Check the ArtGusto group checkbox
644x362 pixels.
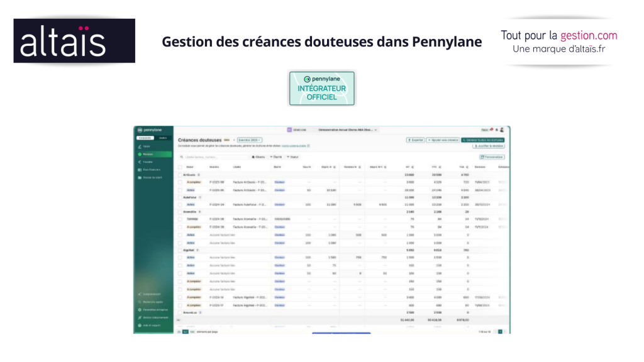[x=180, y=175]
